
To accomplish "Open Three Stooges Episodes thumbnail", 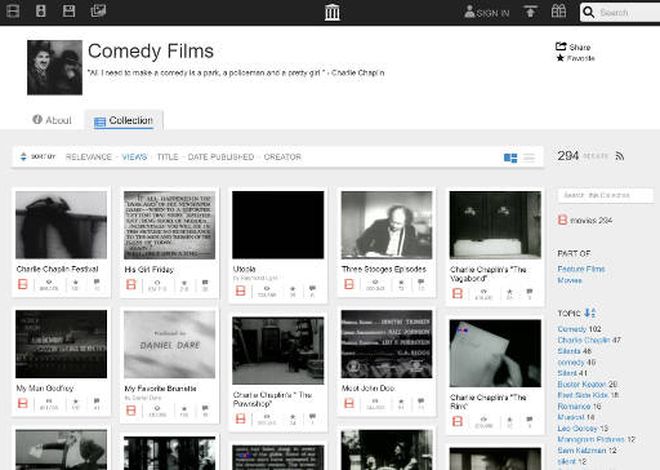I will [x=386, y=225].
